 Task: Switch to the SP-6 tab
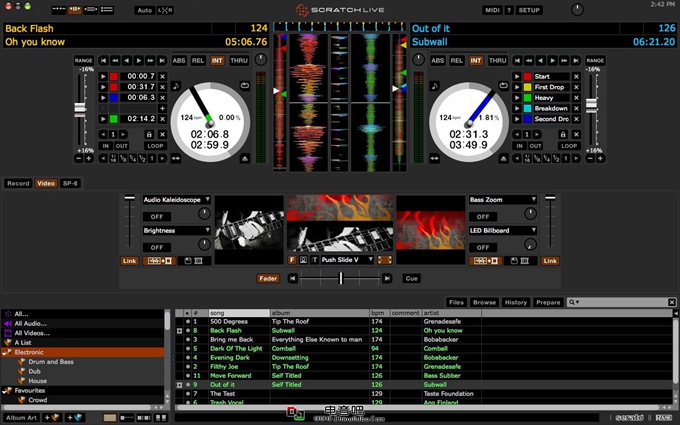click(70, 183)
